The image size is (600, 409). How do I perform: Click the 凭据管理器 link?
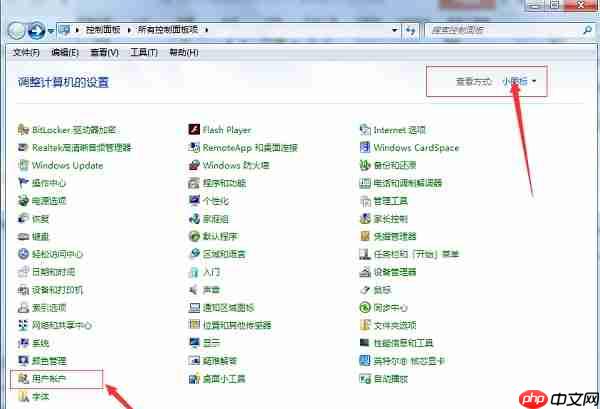(x=395, y=236)
